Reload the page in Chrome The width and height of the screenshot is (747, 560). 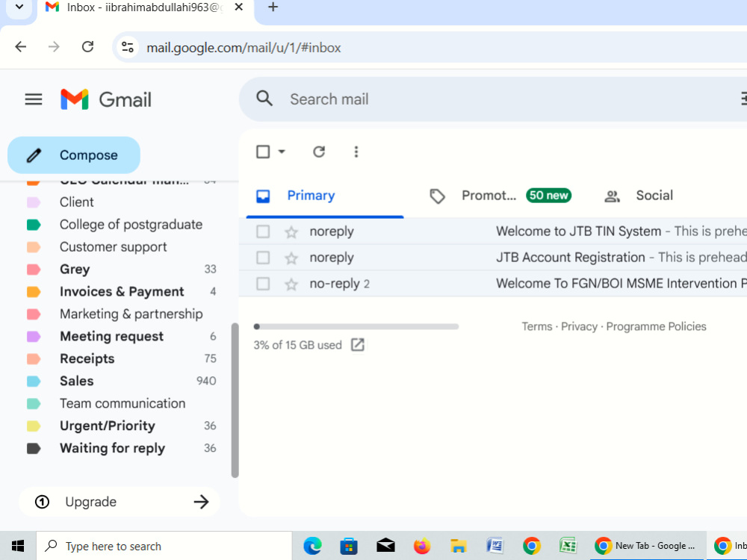click(87, 46)
